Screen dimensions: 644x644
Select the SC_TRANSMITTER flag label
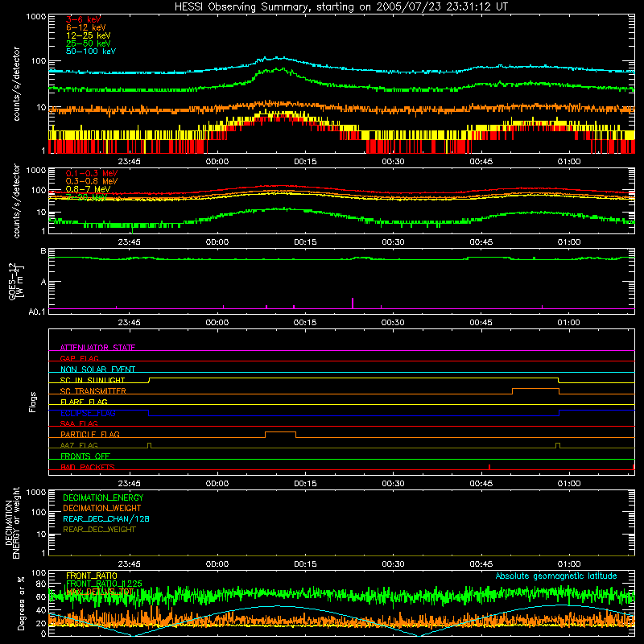93,390
